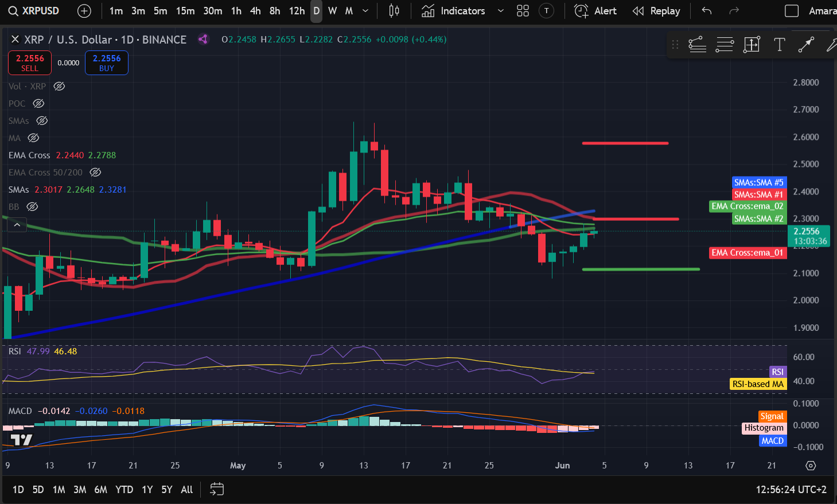Viewport: 837px width, 504px height.
Task: Open the layout grid selector icon
Action: (x=523, y=11)
